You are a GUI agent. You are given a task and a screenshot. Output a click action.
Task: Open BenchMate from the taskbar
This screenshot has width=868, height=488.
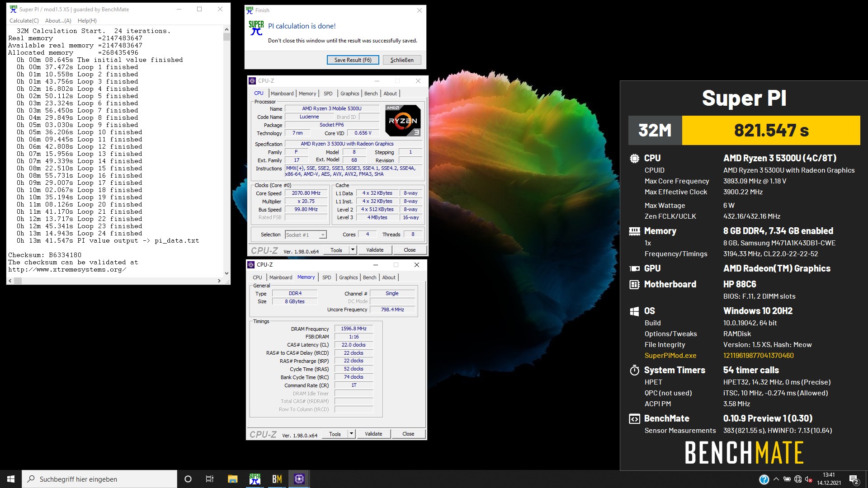pyautogui.click(x=277, y=479)
